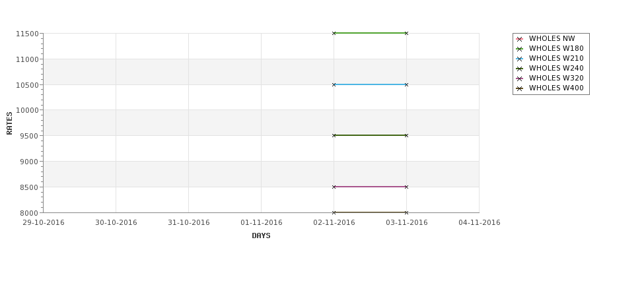This screenshot has height=283, width=644.
Task: Click the DAYS horizontal axis title
Action: (x=261, y=236)
